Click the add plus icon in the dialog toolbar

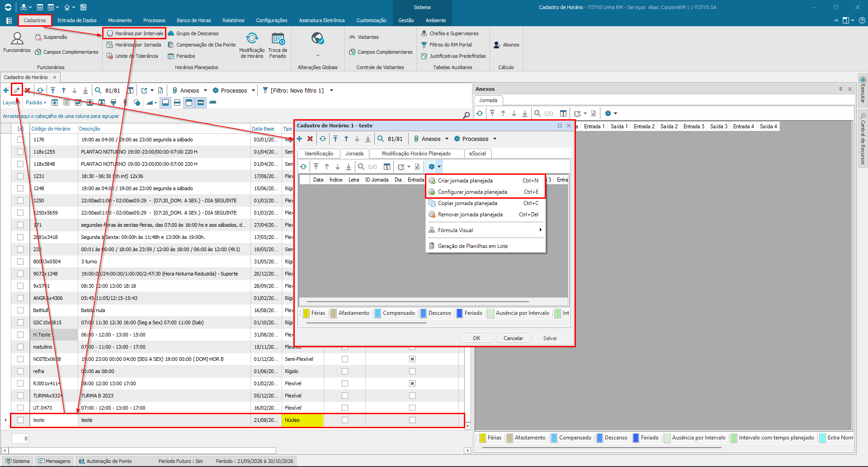pyautogui.click(x=299, y=139)
